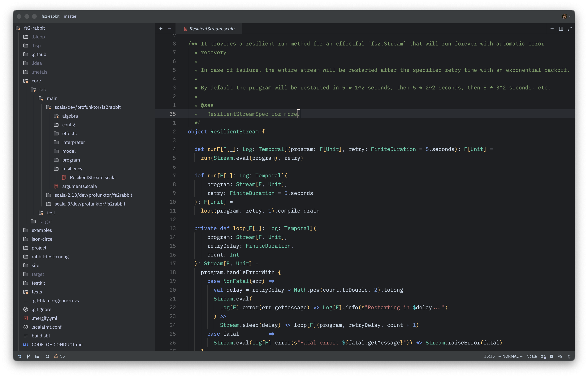The image size is (588, 377).
Task: Collapse the src folder
Action: [x=42, y=90]
